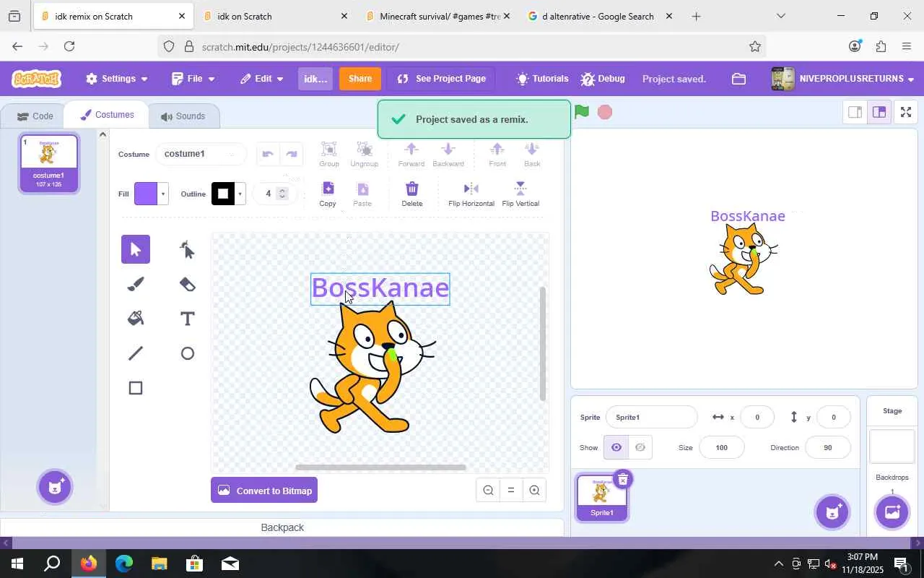The width and height of the screenshot is (924, 578).
Task: Open the File menu
Action: 193,79
